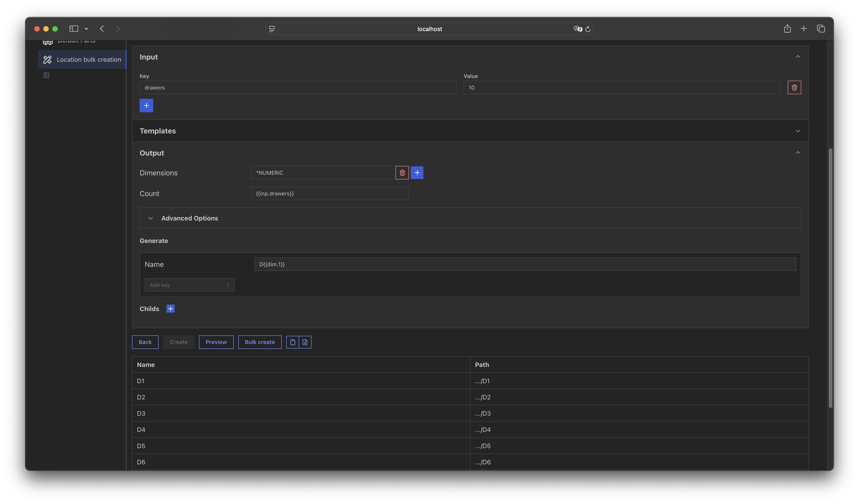The image size is (859, 504).
Task: Remove the *NUMERIC dimension
Action: [402, 173]
